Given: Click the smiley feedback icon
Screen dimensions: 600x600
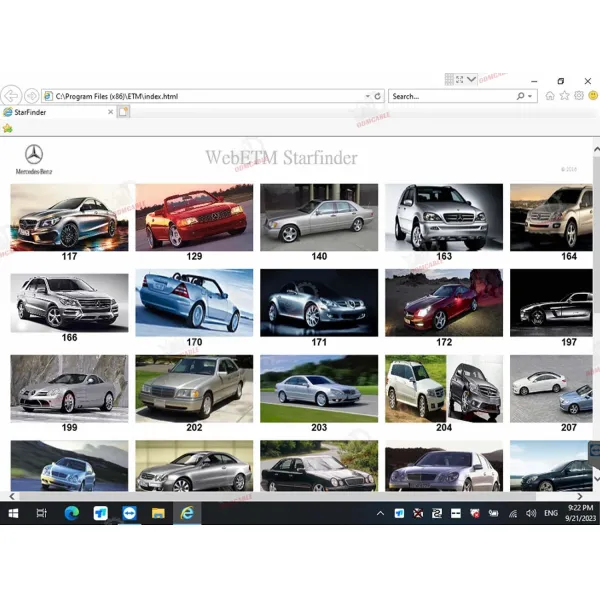Looking at the screenshot, I should click(593, 96).
